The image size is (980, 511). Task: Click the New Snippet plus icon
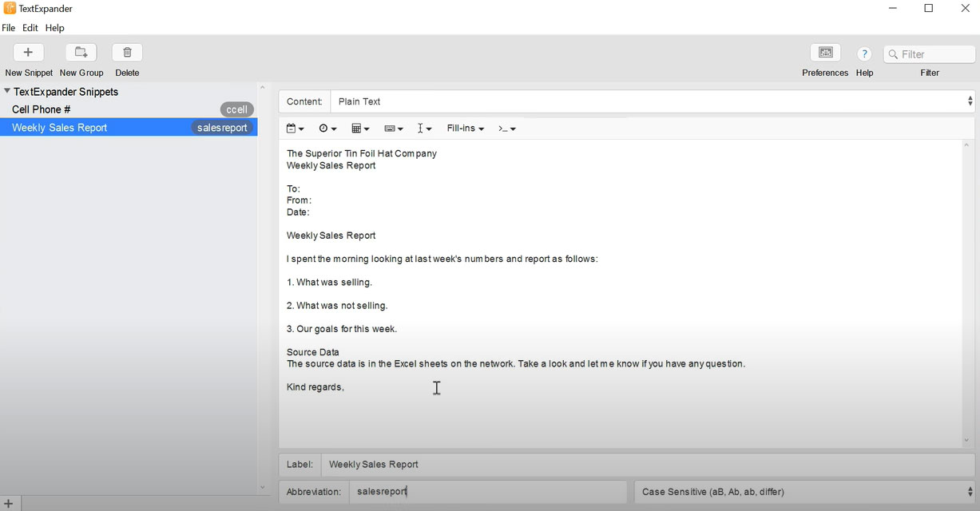pyautogui.click(x=28, y=53)
